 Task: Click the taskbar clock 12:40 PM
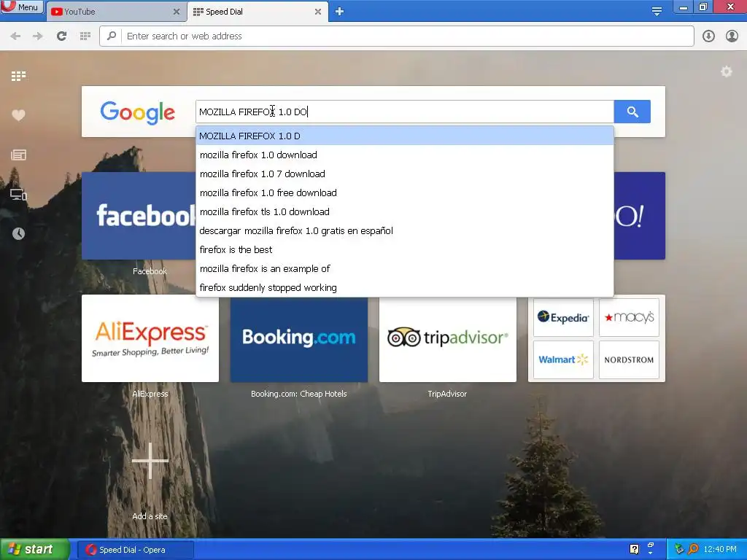(x=720, y=550)
